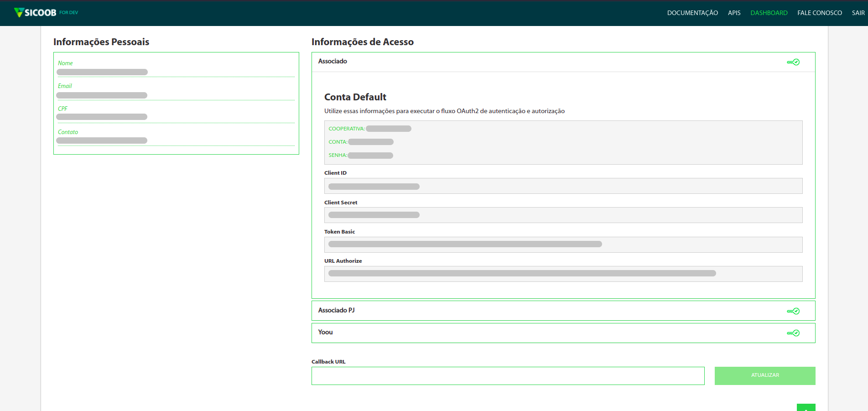Open the Fale Conosco page
This screenshot has height=411, width=868.
[x=819, y=13]
